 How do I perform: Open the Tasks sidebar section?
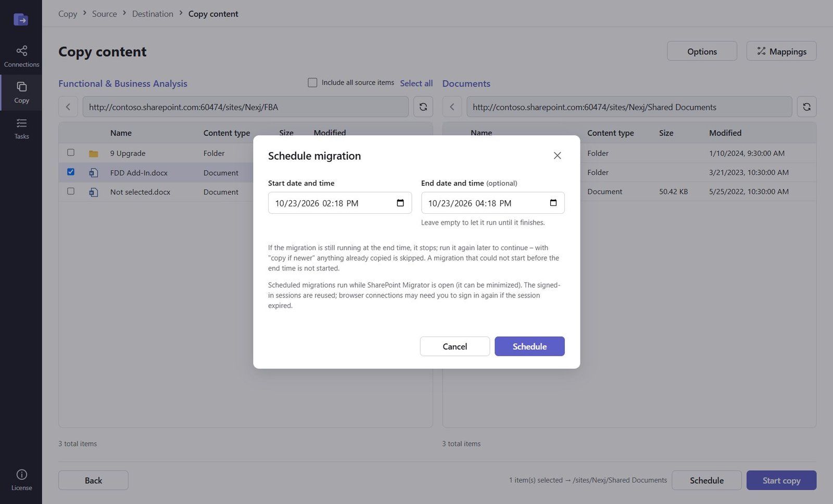[21, 128]
